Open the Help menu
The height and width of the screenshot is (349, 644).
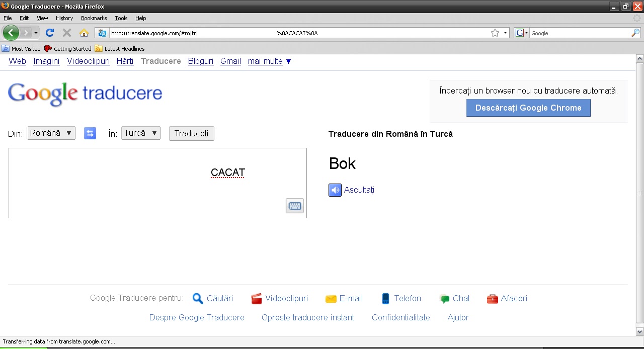pyautogui.click(x=141, y=18)
